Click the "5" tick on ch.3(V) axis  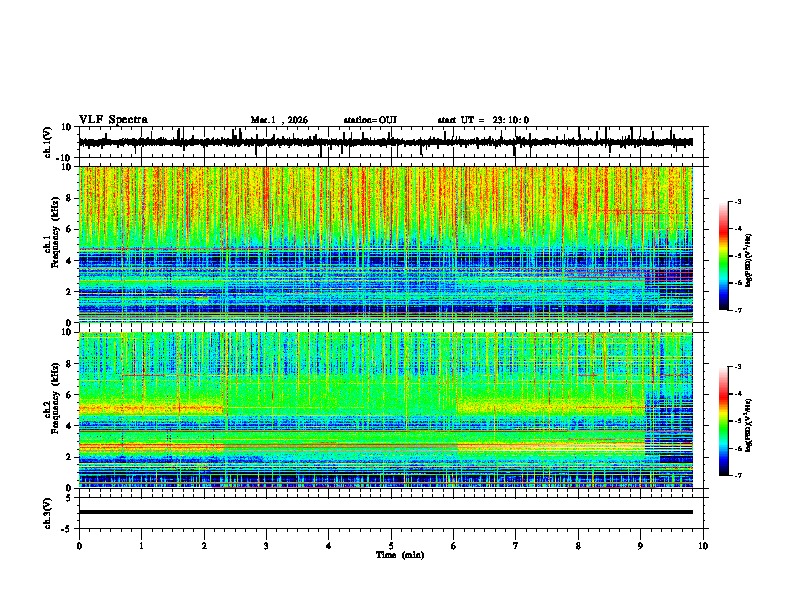[69, 498]
